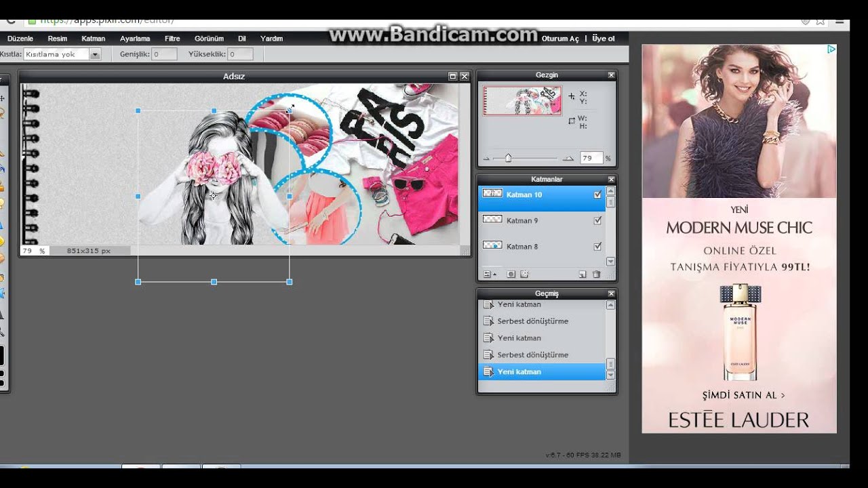Screen dimensions: 868x488
Task: Click ŞİMDİ SATIN AL in the ad
Action: (x=743, y=394)
